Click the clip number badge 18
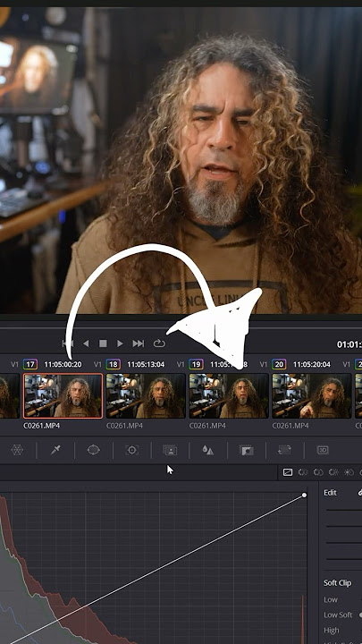This screenshot has width=362, height=644. pyautogui.click(x=113, y=364)
